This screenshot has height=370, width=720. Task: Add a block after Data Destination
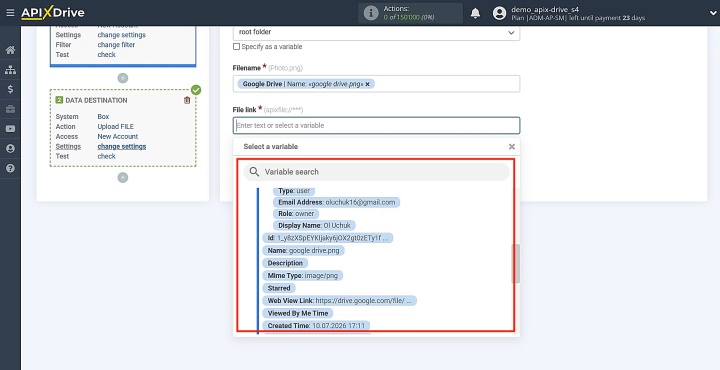(x=123, y=178)
